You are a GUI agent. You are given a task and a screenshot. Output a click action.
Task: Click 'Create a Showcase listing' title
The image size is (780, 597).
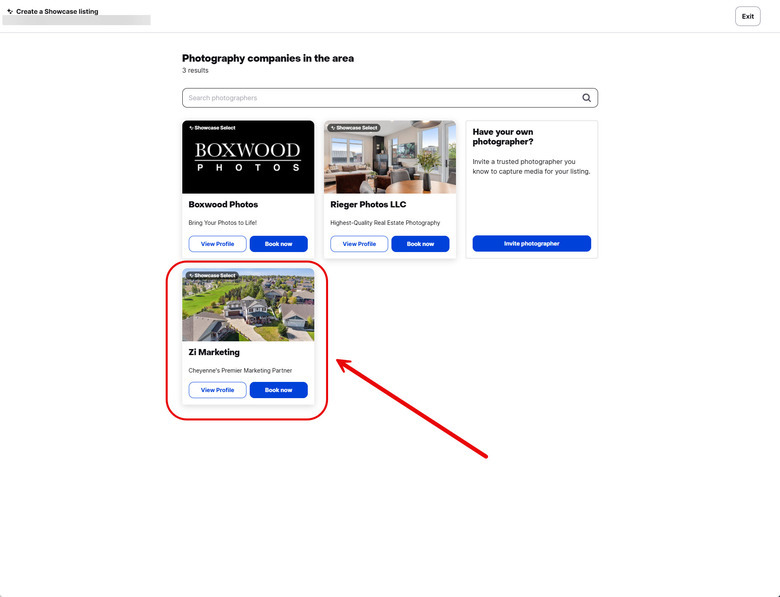57,11
